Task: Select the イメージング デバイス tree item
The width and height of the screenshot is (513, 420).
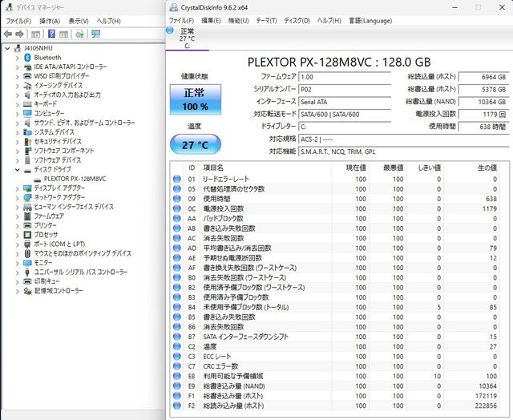Action: click(x=59, y=86)
